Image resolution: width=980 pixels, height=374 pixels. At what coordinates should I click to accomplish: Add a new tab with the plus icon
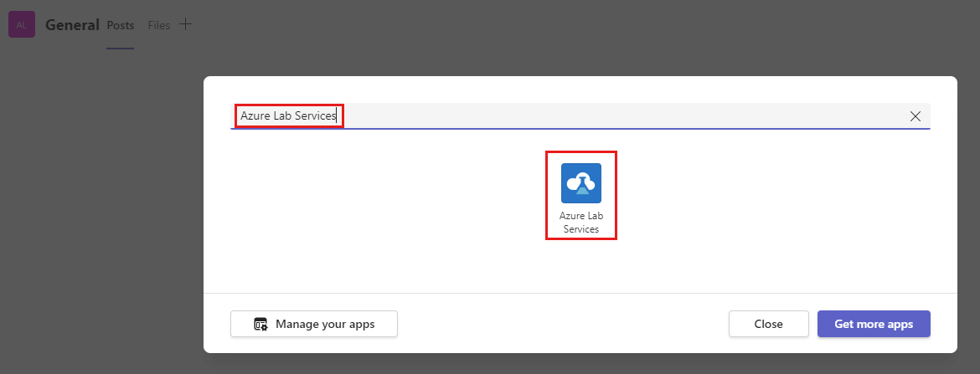pyautogui.click(x=186, y=24)
